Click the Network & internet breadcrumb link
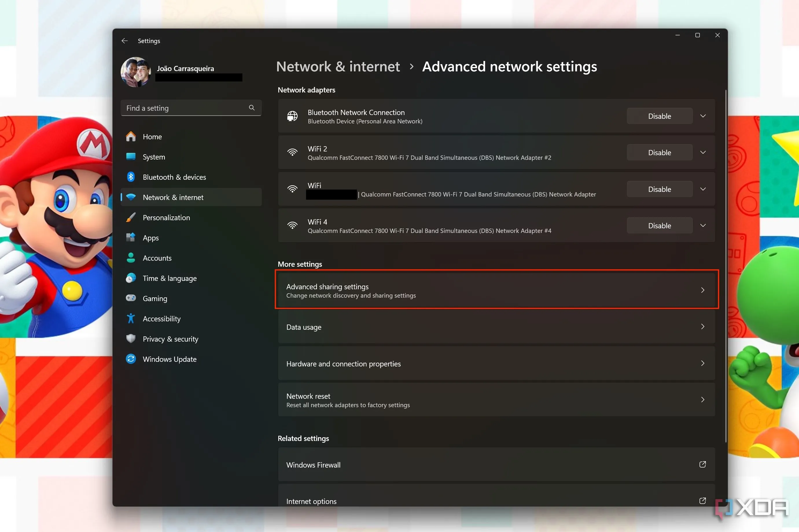 tap(338, 66)
